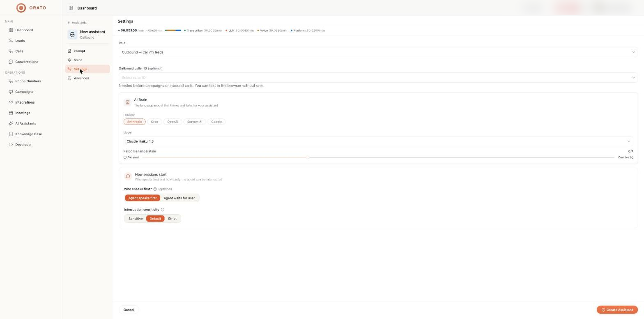Select Anthropic as provider
The image size is (644, 319).
134,122
